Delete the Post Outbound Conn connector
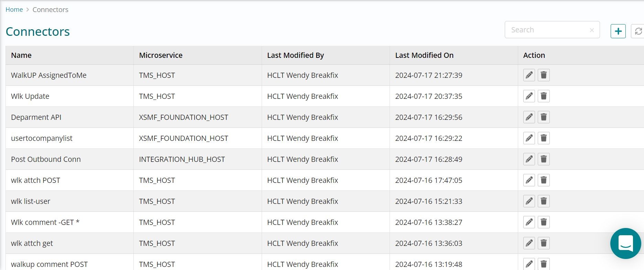644x270 pixels. click(544, 159)
